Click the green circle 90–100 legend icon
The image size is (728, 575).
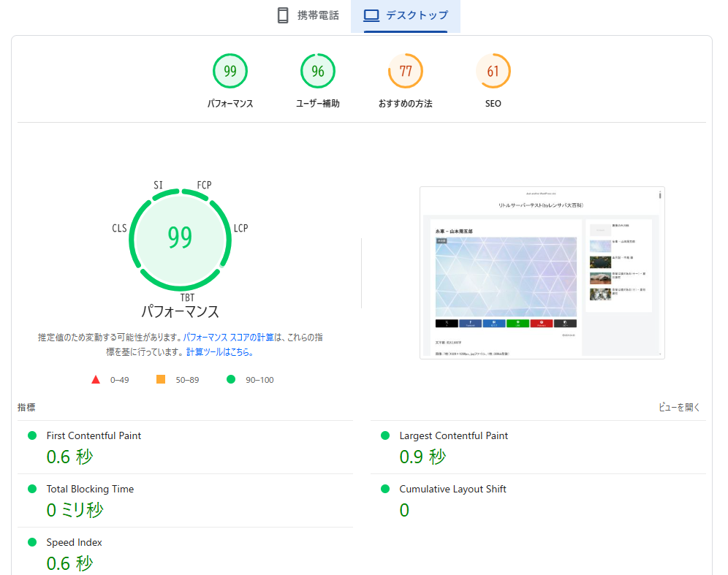(x=231, y=379)
